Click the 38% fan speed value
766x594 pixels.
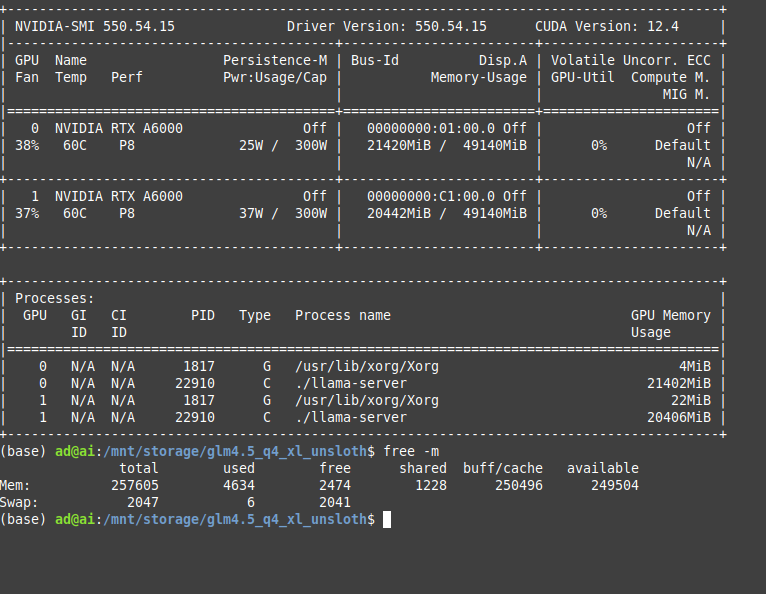[x=27, y=146]
